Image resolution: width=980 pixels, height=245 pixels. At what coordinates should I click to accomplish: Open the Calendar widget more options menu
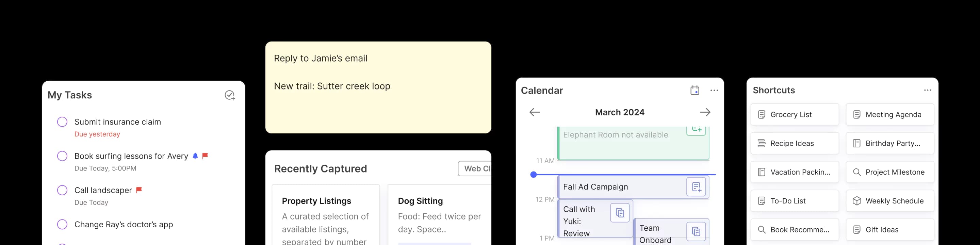[x=714, y=91]
